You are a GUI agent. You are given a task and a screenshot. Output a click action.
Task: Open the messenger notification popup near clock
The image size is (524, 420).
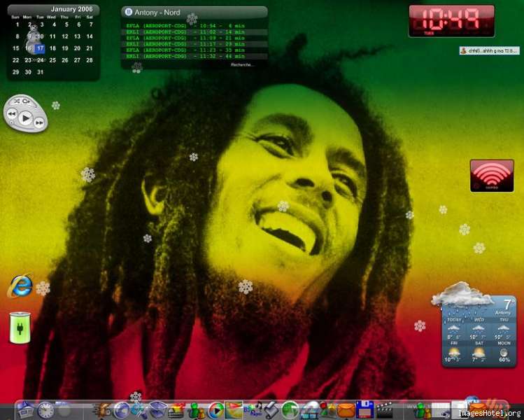[x=489, y=51]
